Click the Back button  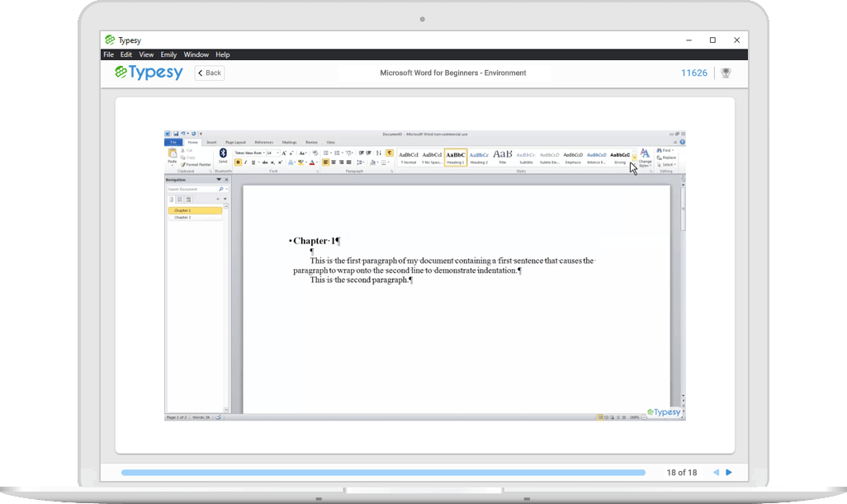point(210,73)
